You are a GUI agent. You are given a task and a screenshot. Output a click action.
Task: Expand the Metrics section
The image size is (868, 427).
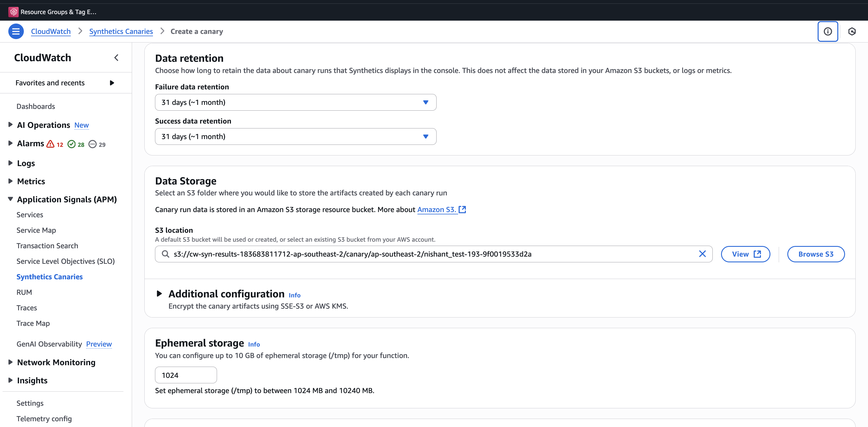(10, 181)
